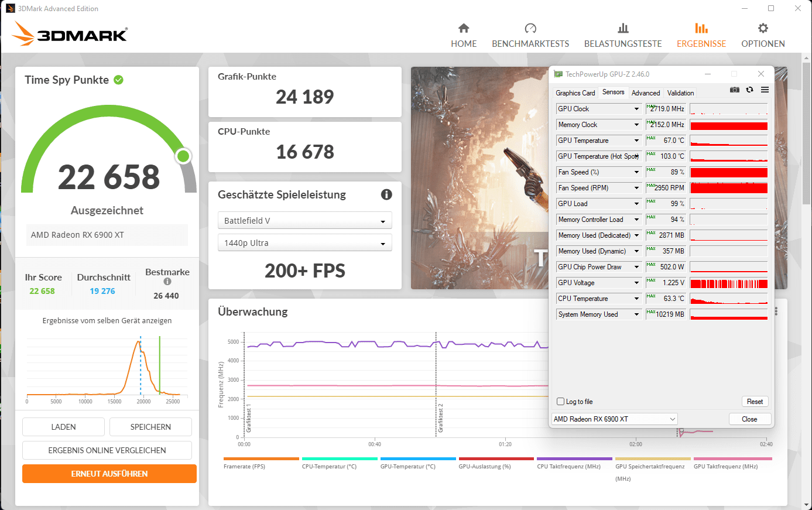Switch to the Graphics Card tab in GPU-Z
Viewport: 812px width, 510px height.
(x=575, y=93)
